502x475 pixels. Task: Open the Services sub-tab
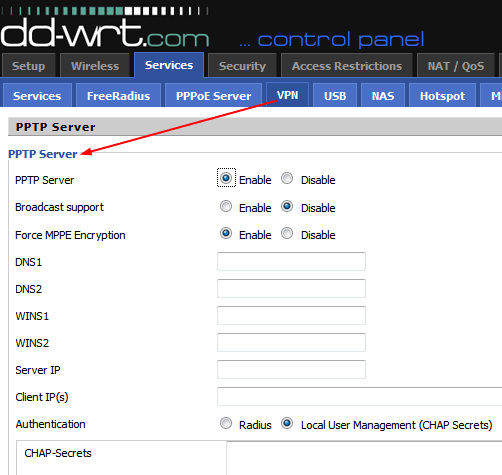37,96
